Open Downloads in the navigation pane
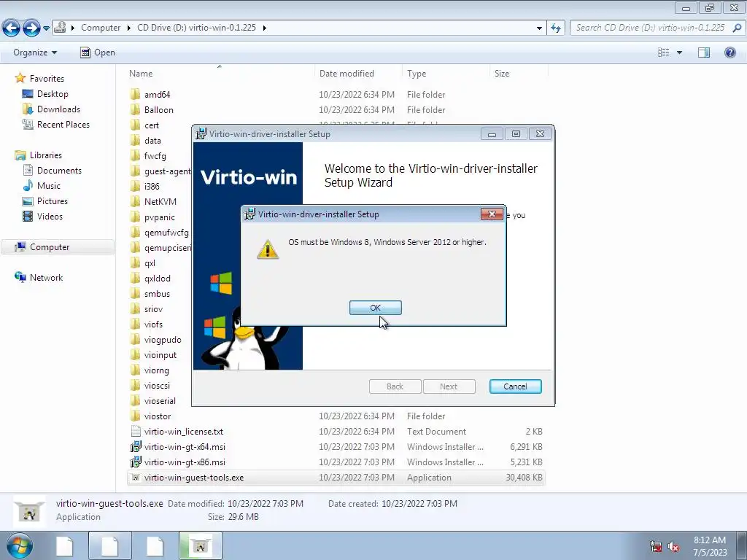 [x=58, y=109]
